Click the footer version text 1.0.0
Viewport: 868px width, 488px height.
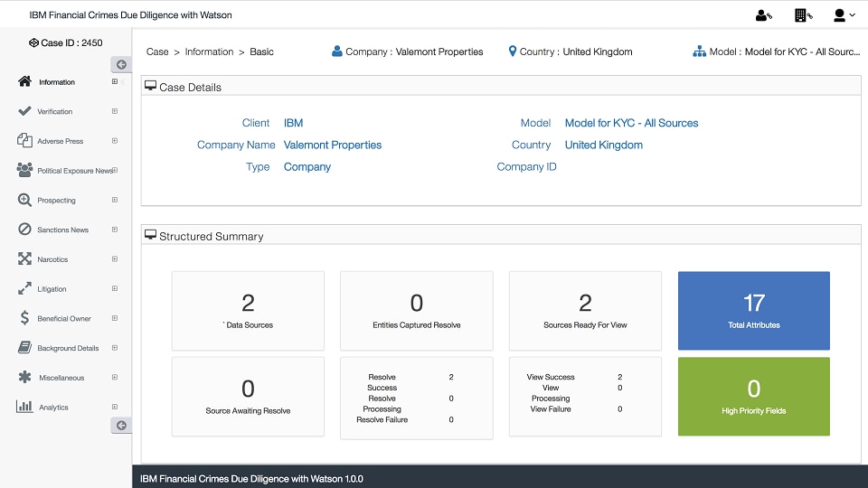tap(354, 479)
